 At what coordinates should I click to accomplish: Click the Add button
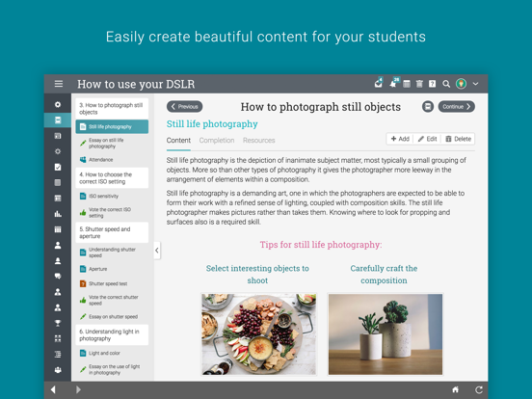click(400, 139)
